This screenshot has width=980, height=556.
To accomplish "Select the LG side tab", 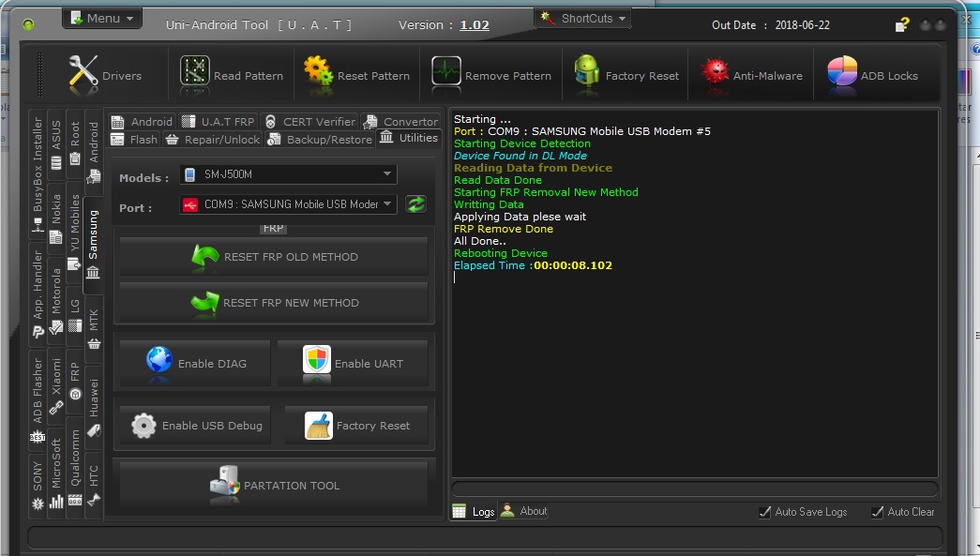I will (75, 315).
